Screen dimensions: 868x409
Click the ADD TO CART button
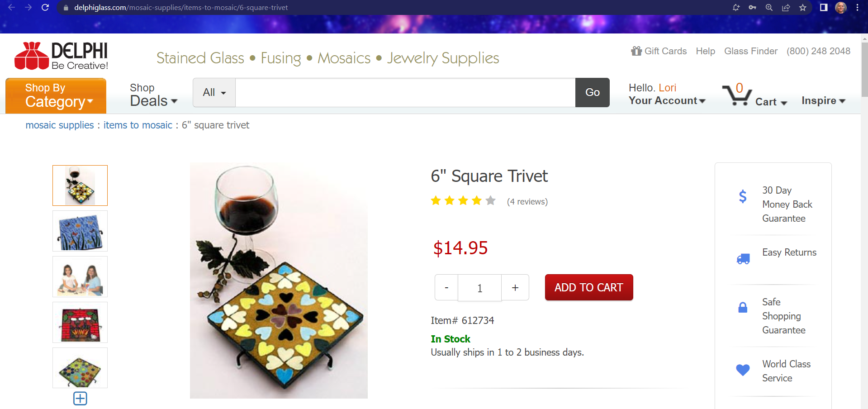tap(588, 287)
